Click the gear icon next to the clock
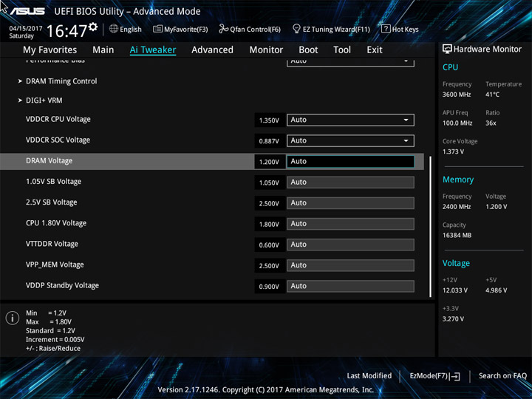532x399 pixels. pos(93,27)
